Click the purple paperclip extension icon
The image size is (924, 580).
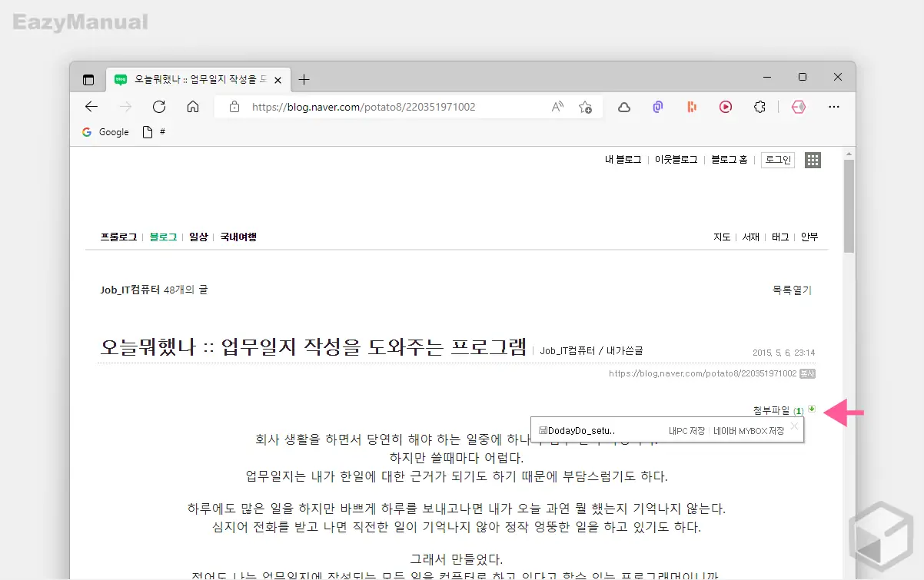[657, 107]
